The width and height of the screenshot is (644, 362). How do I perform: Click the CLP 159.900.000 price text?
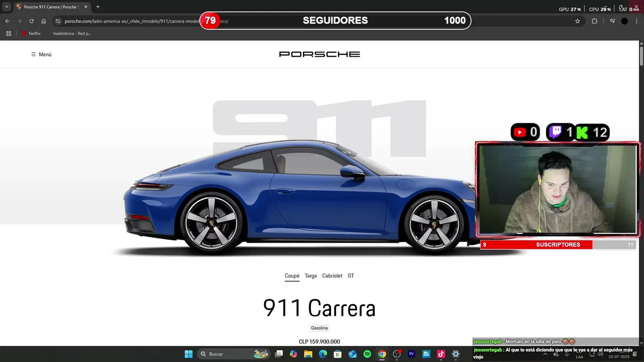click(319, 342)
